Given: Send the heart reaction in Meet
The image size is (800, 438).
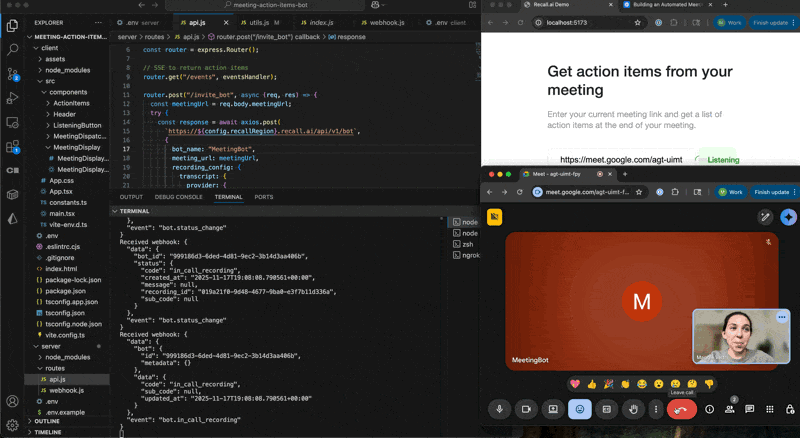Looking at the screenshot, I should click(x=575, y=384).
